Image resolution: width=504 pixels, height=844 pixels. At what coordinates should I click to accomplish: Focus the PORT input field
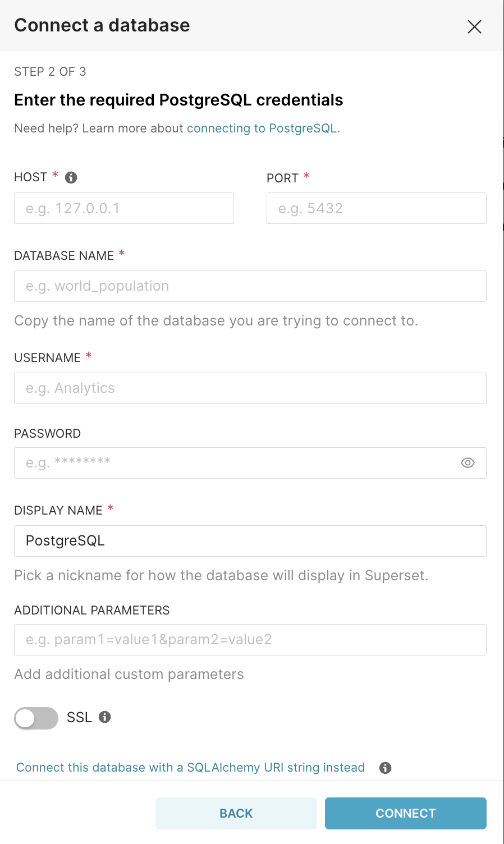(376, 208)
